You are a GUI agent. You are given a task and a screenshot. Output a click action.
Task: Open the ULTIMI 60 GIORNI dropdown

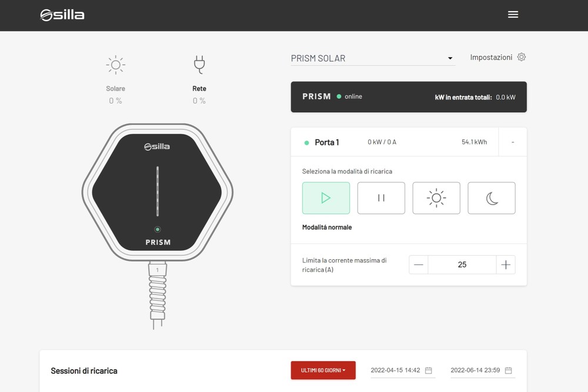[x=323, y=370]
